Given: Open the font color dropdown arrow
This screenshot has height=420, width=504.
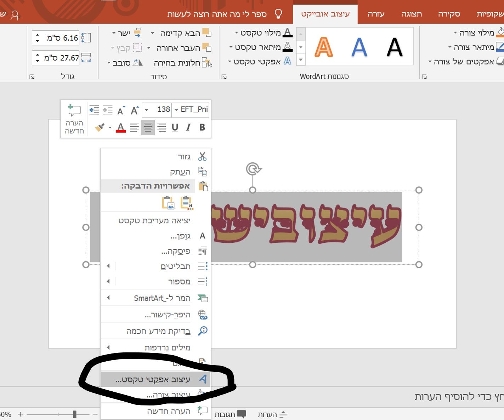Looking at the screenshot, I should [x=110, y=127].
